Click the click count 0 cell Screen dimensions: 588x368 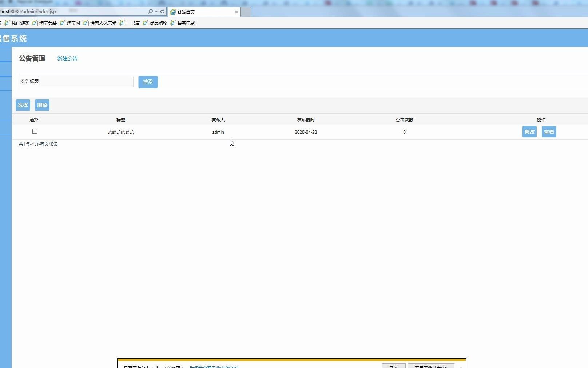coord(404,132)
